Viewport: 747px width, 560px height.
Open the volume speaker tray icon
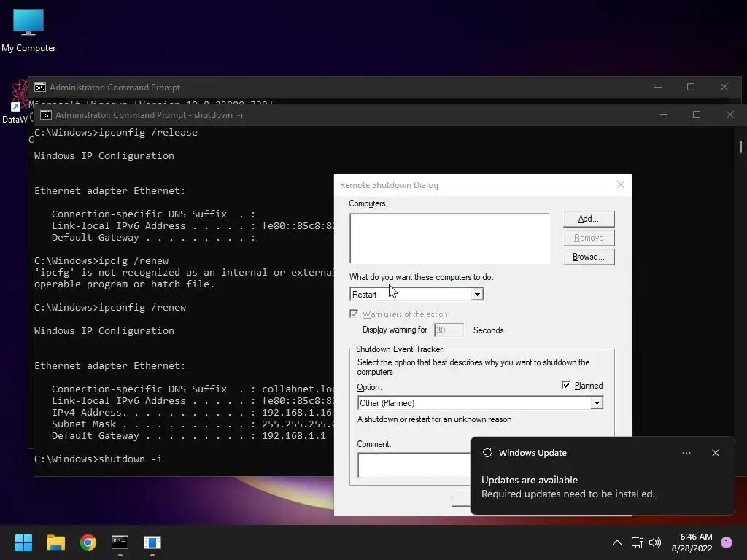[655, 542]
